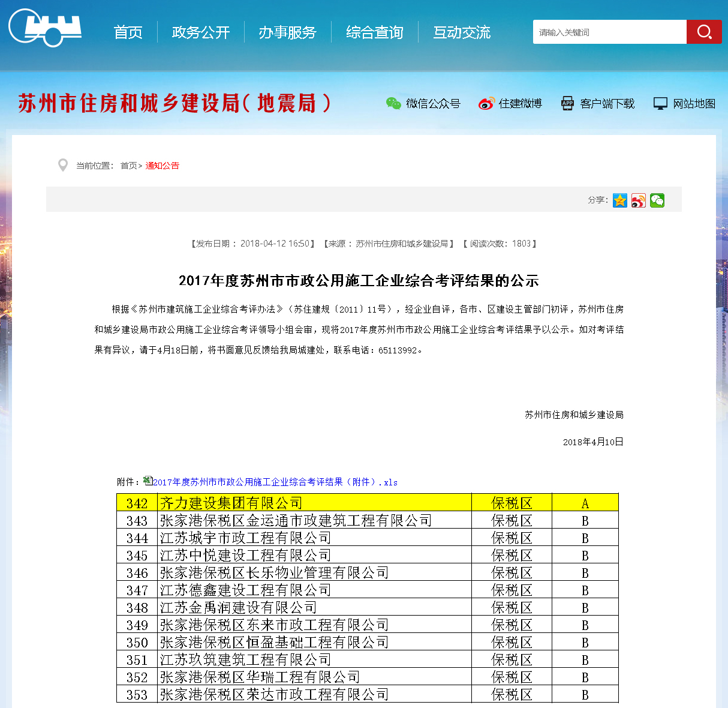Go to 办事服务 in the navigation bar

click(x=288, y=32)
